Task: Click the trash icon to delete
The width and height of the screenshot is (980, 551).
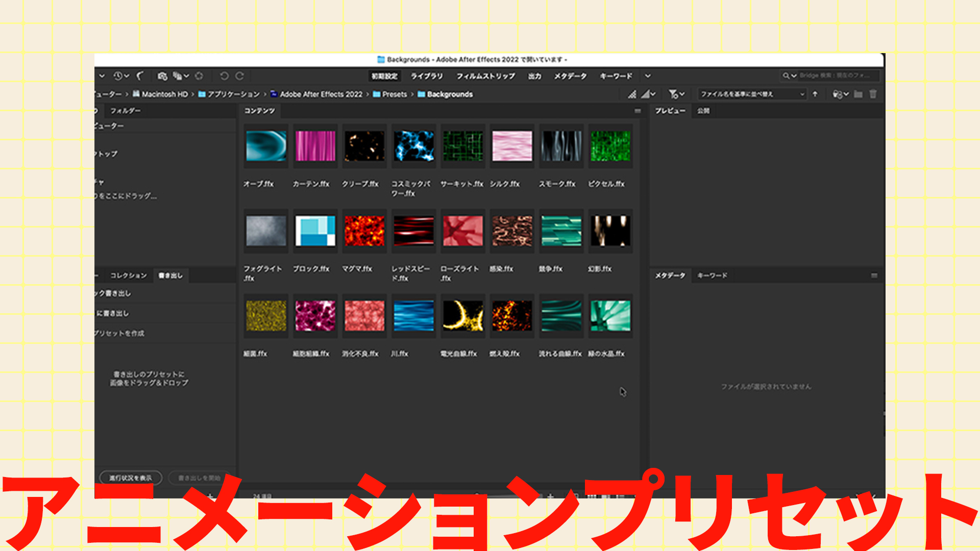Action: (x=873, y=94)
